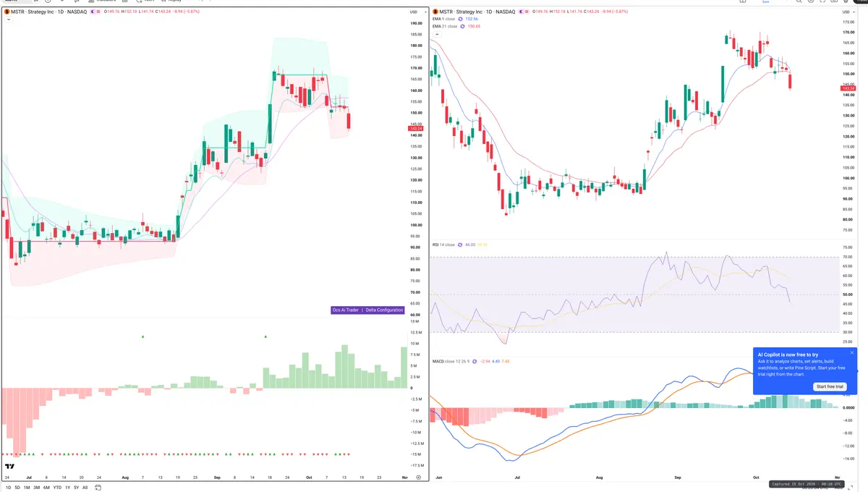
Task: Expand the left chart legend chevron
Action: coord(8,20)
